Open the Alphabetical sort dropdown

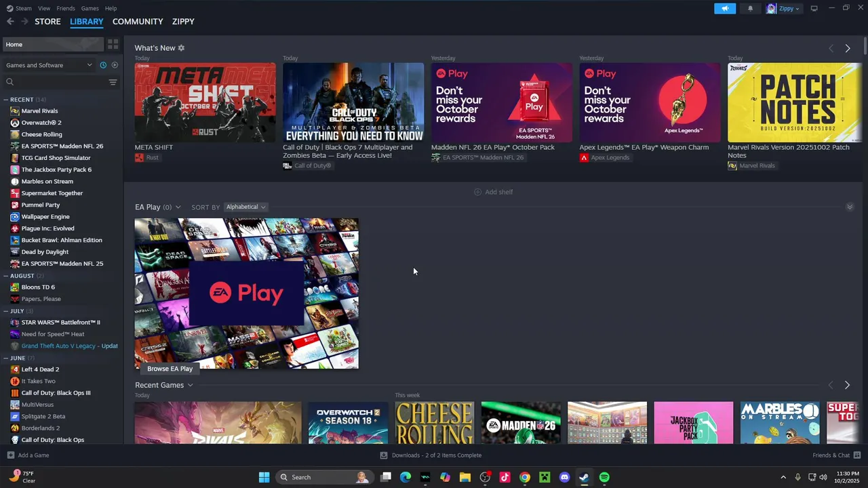[245, 207]
